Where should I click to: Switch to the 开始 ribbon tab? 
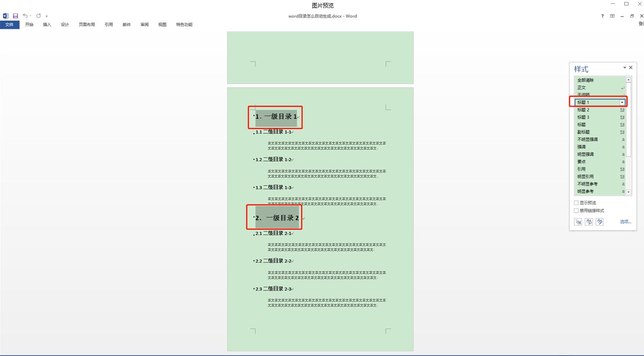[x=29, y=25]
